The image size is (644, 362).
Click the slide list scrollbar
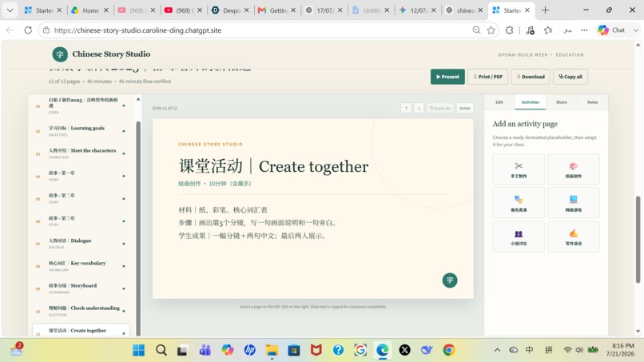(x=138, y=228)
